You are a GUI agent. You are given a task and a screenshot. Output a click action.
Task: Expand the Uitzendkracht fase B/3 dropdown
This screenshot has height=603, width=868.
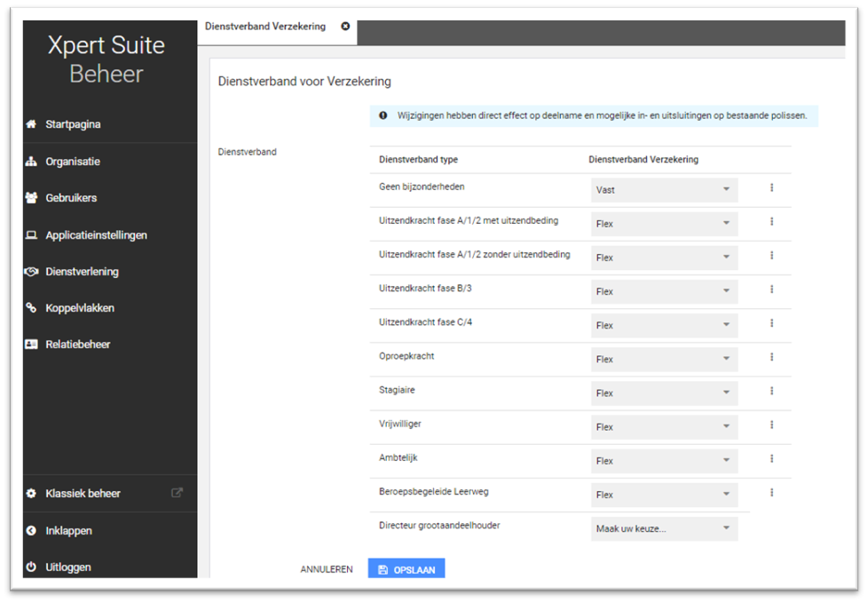pyautogui.click(x=663, y=291)
